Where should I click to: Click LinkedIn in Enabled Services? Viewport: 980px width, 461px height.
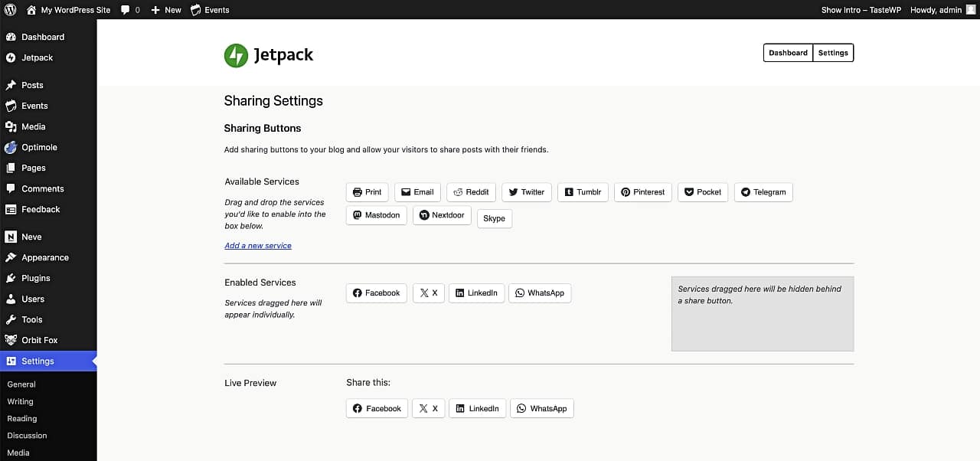click(x=476, y=293)
